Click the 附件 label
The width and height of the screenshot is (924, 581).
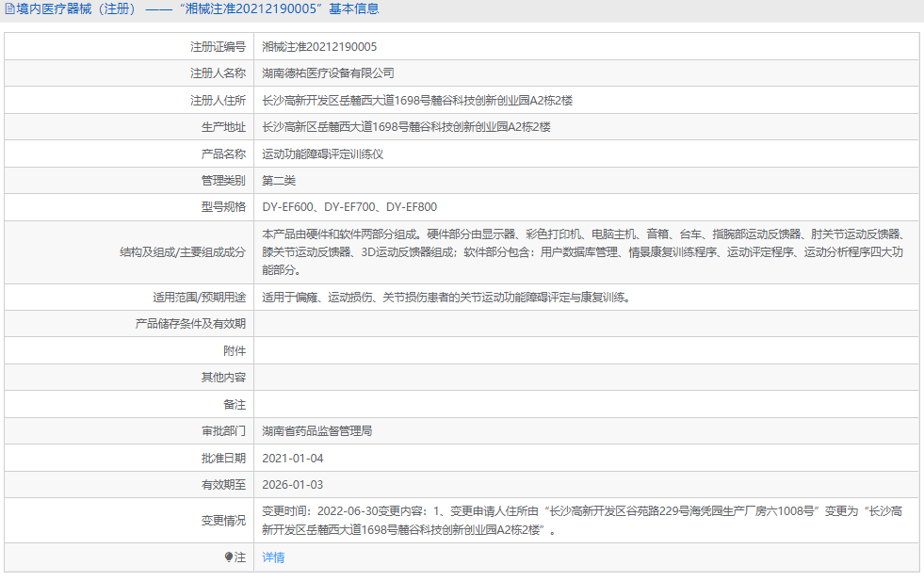[235, 350]
